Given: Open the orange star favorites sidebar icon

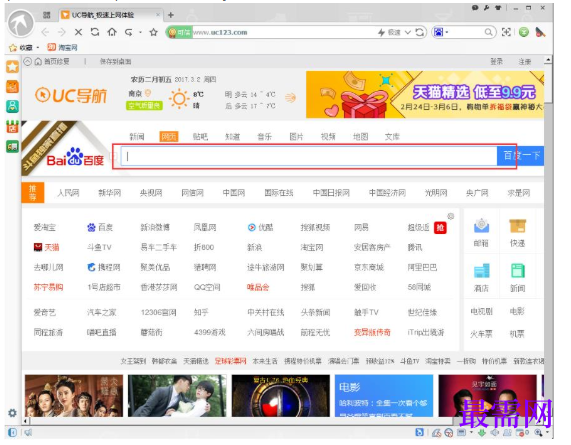Looking at the screenshot, I should 12,67.
